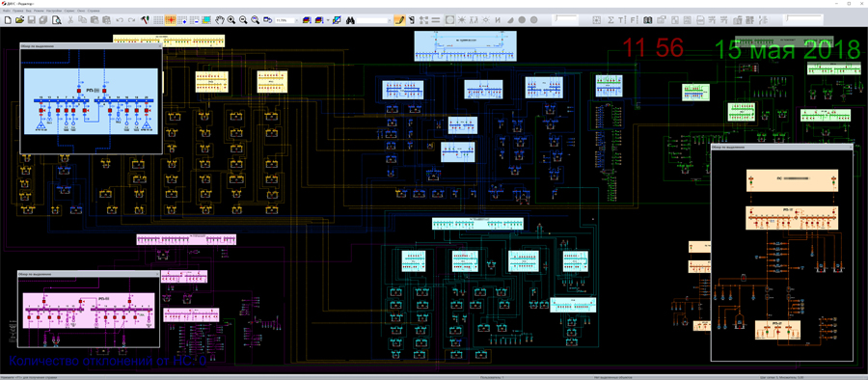Open the Справка menu

coord(94,11)
